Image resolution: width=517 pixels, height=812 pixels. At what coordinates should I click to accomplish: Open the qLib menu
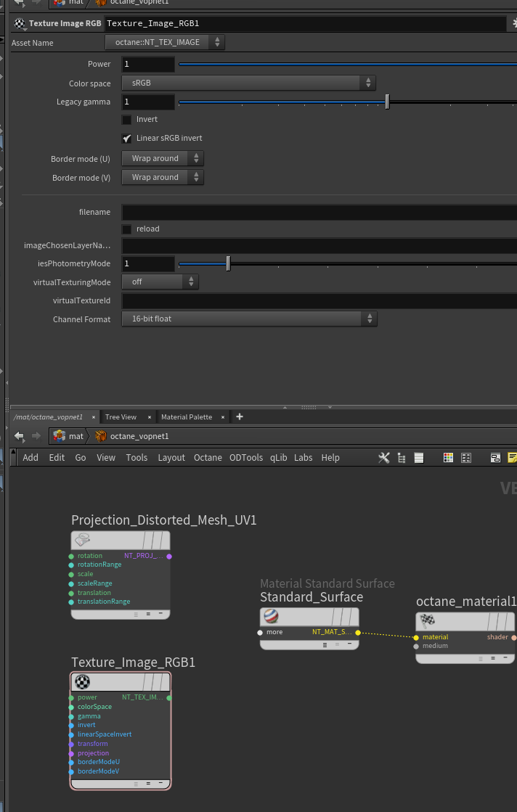(279, 458)
